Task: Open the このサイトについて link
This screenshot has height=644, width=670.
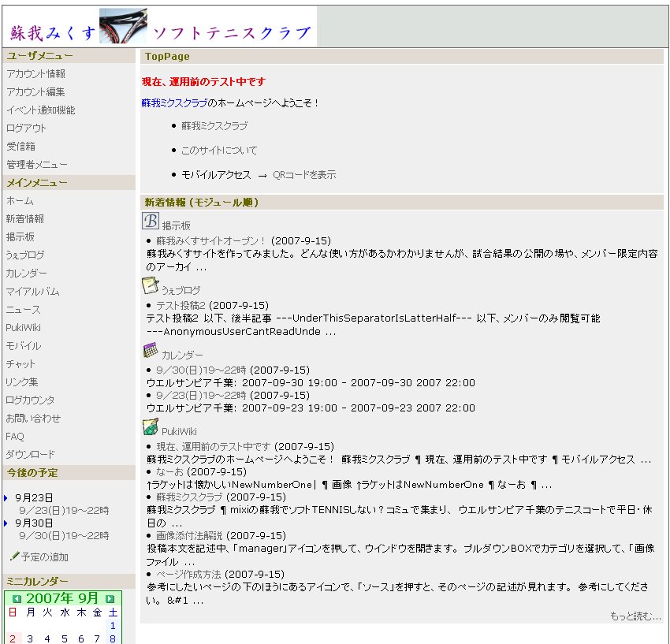Action: [219, 151]
